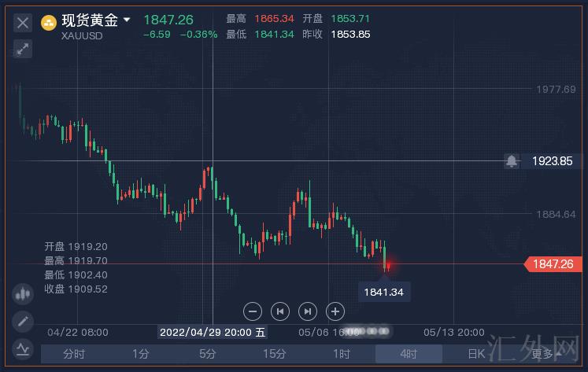Viewport: 588px width, 372px height.
Task: Click the 1841.34 low price callout
Action: coord(383,293)
